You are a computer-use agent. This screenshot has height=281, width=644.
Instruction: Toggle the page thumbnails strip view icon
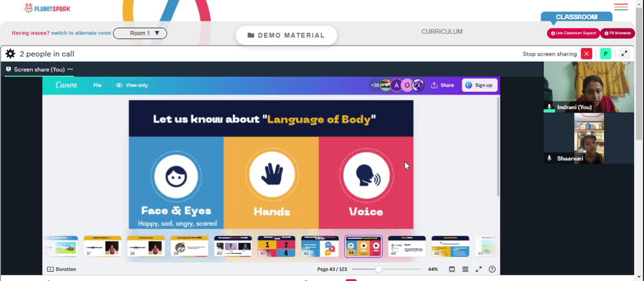tap(452, 269)
